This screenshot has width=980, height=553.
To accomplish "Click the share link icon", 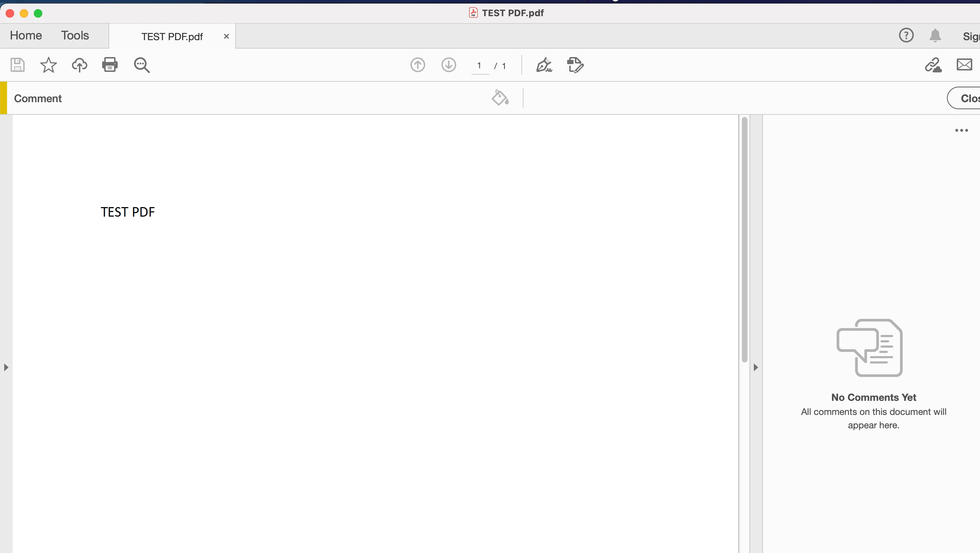I will [933, 65].
